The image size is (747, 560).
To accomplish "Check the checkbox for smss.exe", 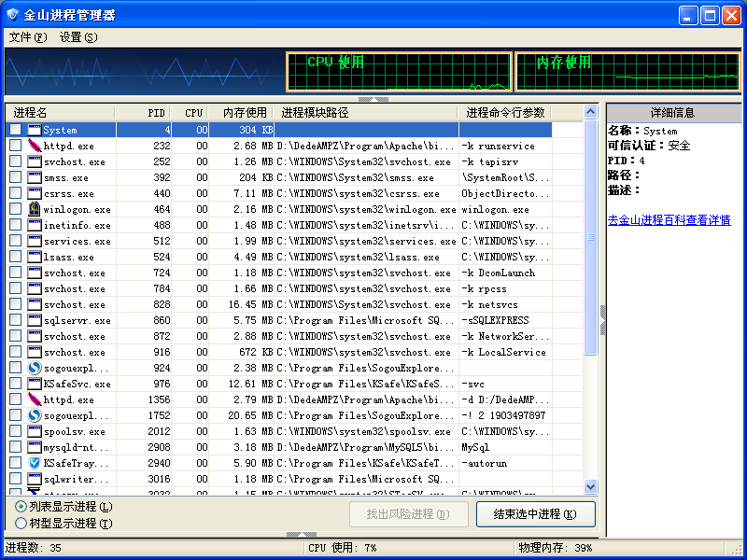I will click(15, 177).
